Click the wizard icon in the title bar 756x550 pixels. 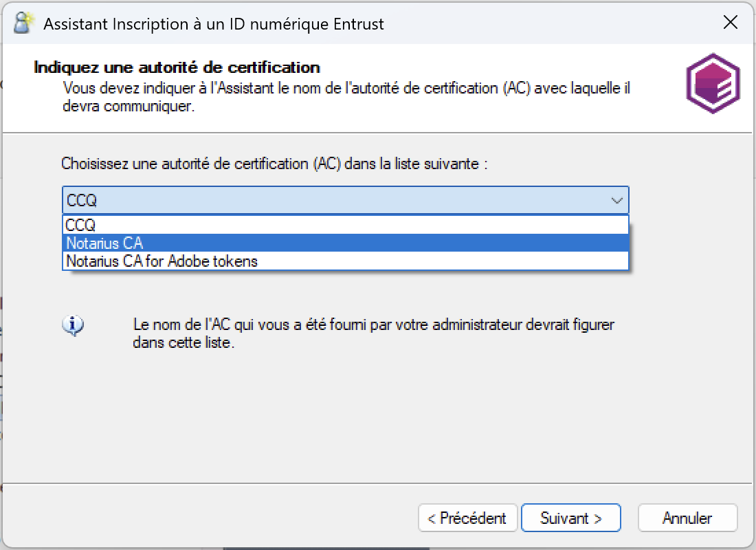(24, 23)
